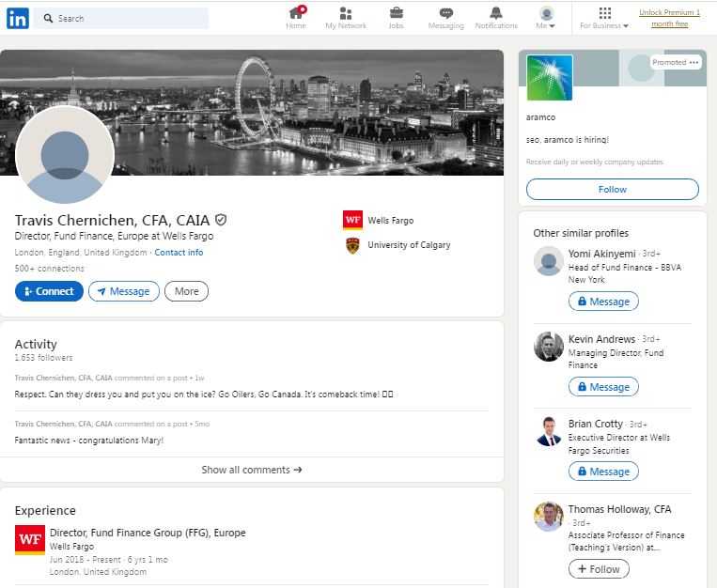Expand the Me profile dropdown

tap(546, 18)
